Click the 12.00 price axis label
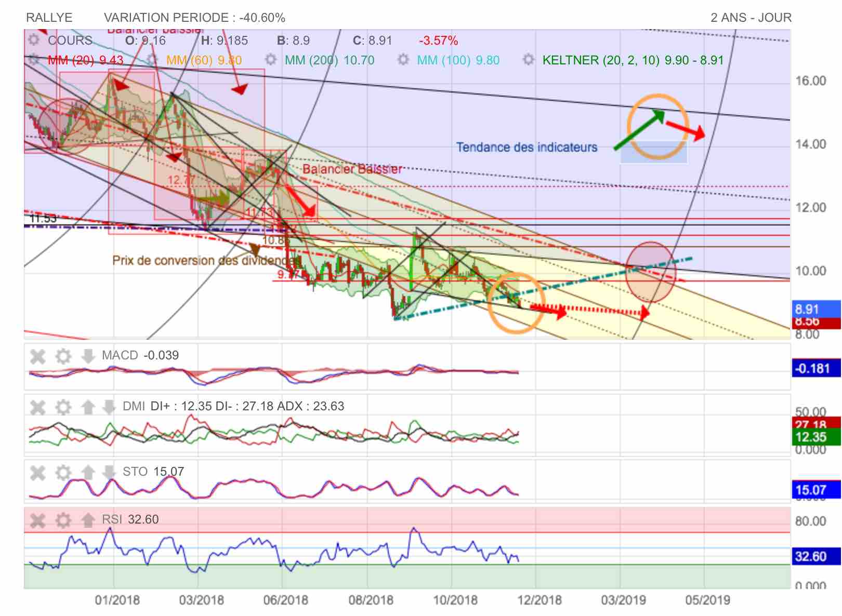 tap(811, 207)
